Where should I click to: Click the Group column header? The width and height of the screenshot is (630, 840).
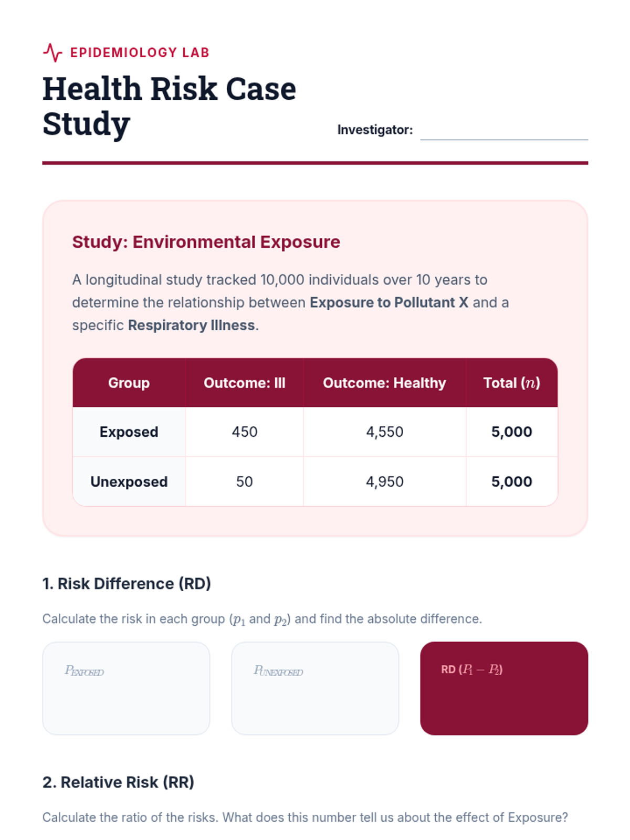[129, 383]
